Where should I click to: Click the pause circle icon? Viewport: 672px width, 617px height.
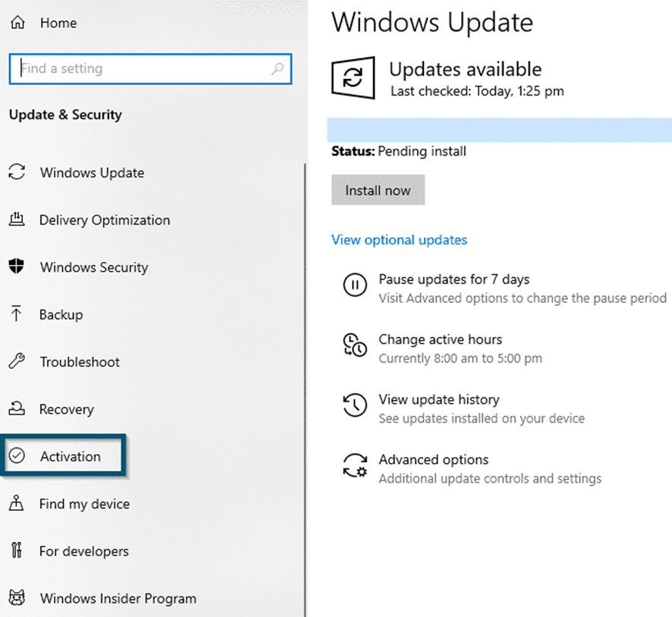point(355,285)
